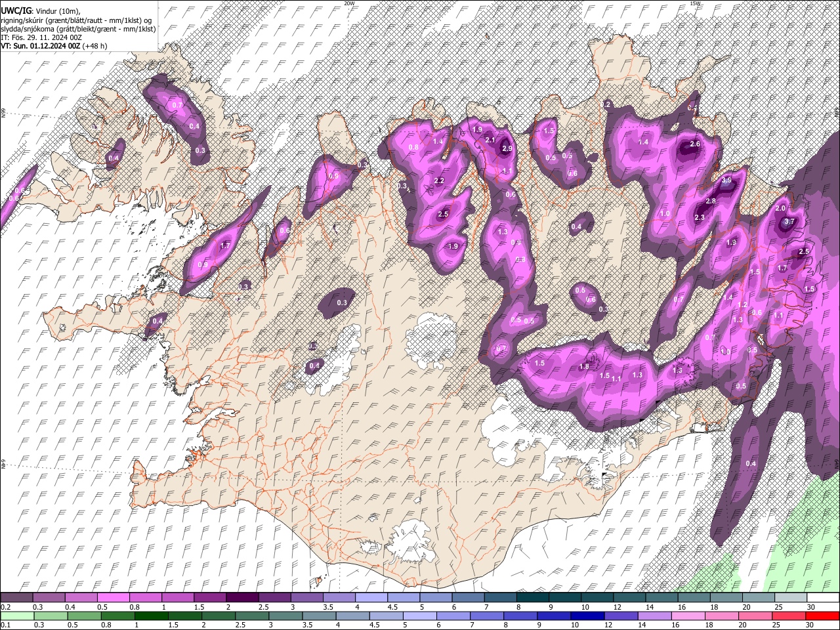Image resolution: width=840 pixels, height=630 pixels.
Task: Click the 'rigning/skúrir (grænt/blátt/rautt - mm/1klst) og' line
Action: pos(77,20)
